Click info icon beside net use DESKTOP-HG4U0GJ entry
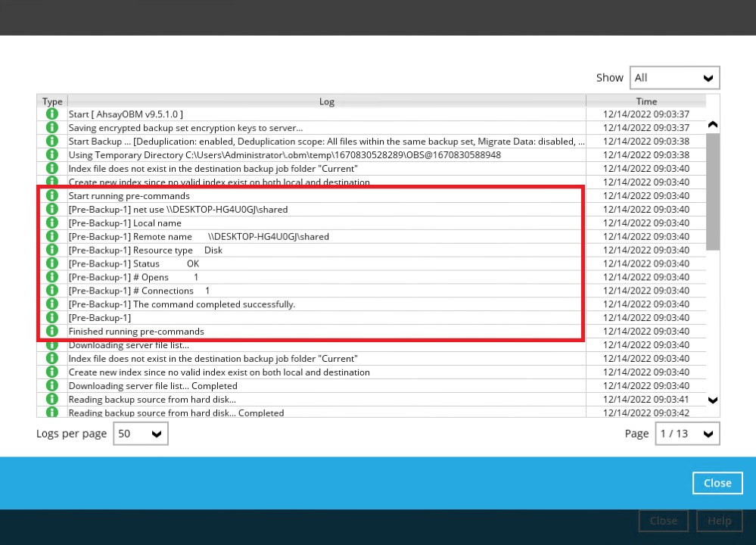756x545 pixels. click(x=52, y=210)
